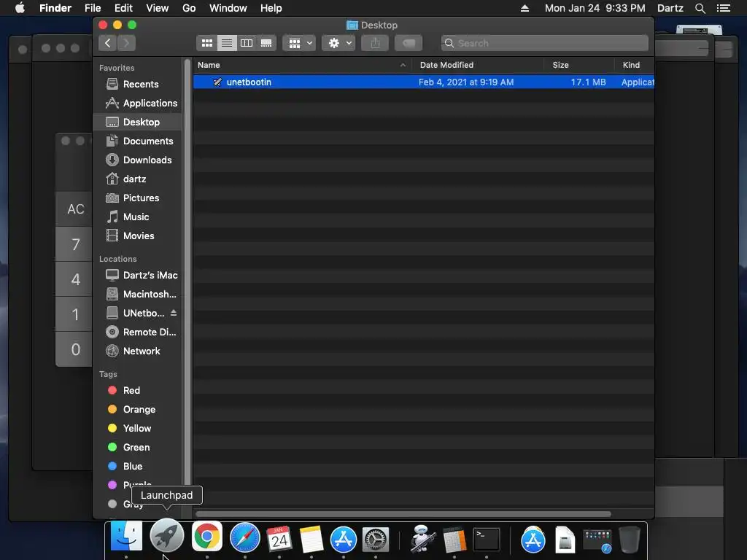The image size is (747, 560).
Task: Open Documents in the sidebar
Action: click(138, 141)
